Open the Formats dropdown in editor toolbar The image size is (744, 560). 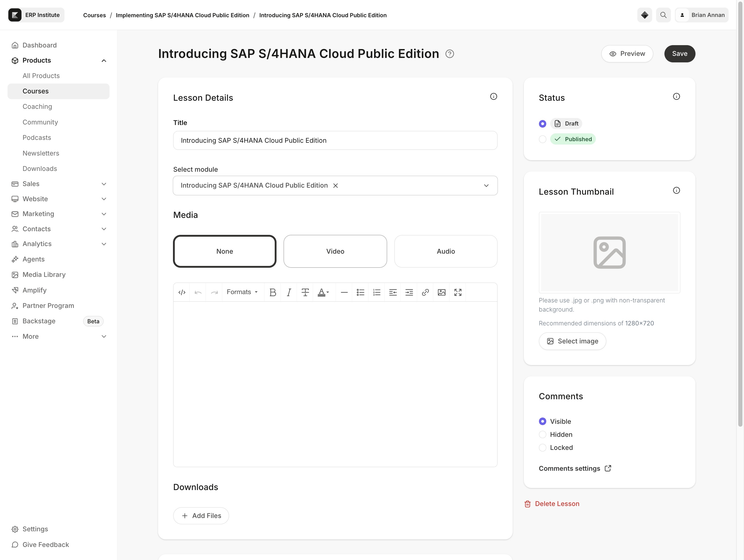click(243, 292)
